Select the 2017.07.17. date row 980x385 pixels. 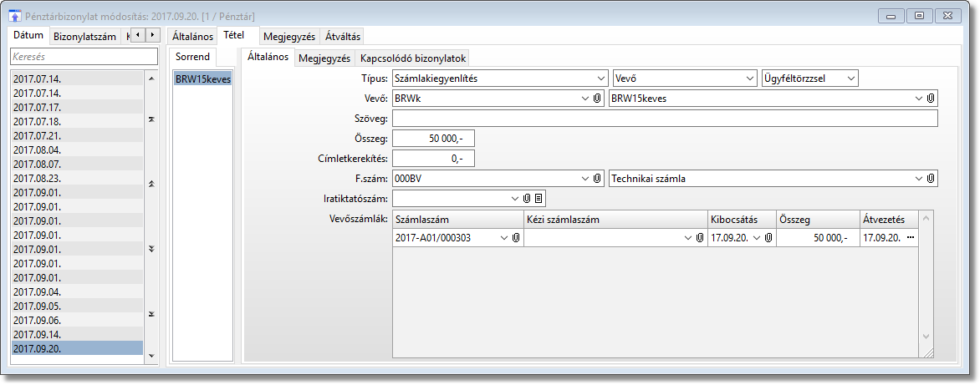click(x=78, y=108)
